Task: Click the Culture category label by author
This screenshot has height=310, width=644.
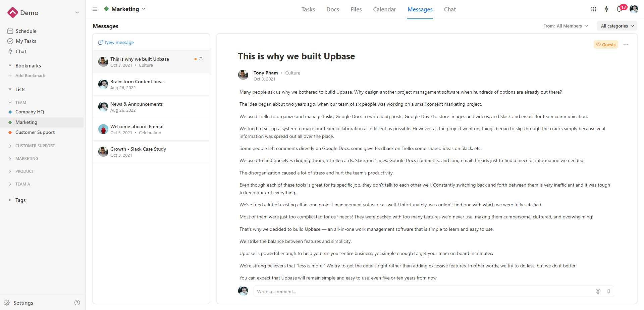Action: (x=292, y=73)
